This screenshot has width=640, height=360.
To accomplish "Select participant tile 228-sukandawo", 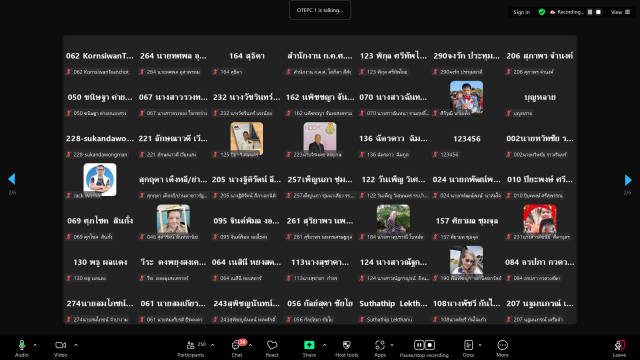I will (x=100, y=143).
